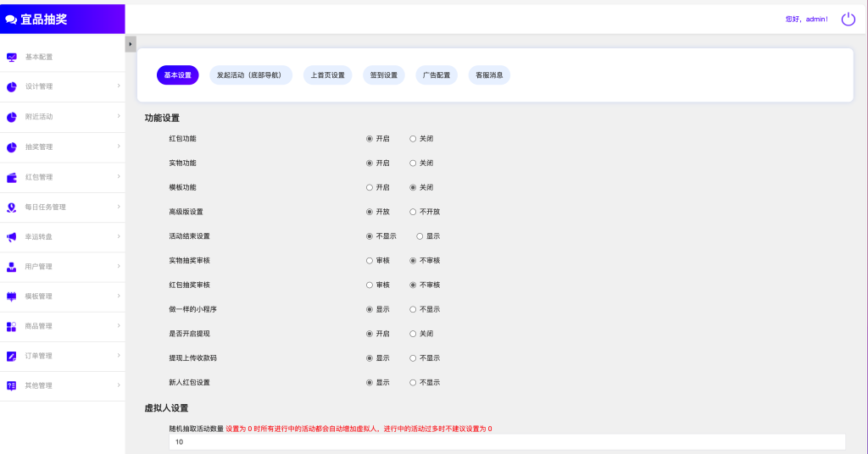Select 关闭 for 是否开启提现
Image resolution: width=868 pixels, height=454 pixels.
click(x=413, y=334)
